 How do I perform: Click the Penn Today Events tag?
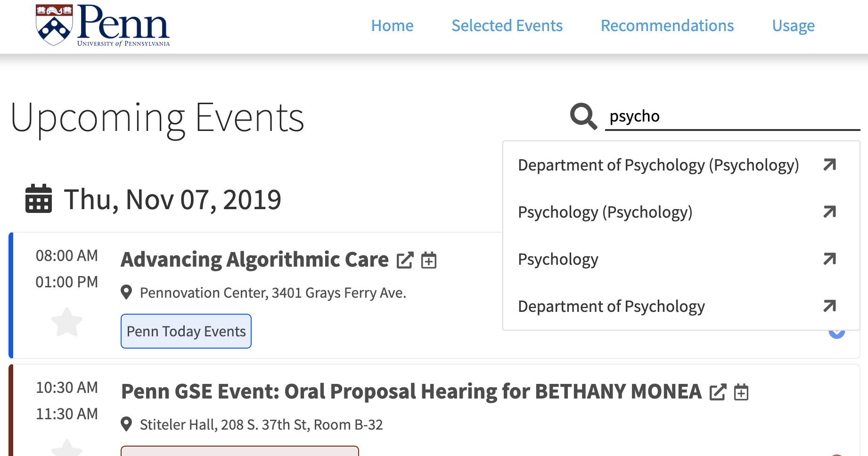(186, 331)
